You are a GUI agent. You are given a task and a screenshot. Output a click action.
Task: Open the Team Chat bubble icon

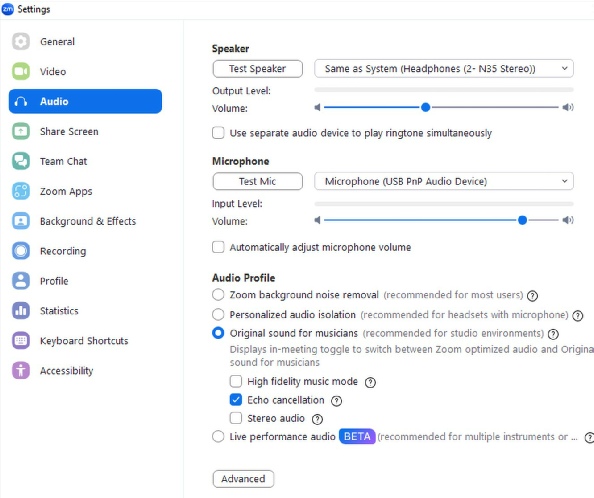21,161
